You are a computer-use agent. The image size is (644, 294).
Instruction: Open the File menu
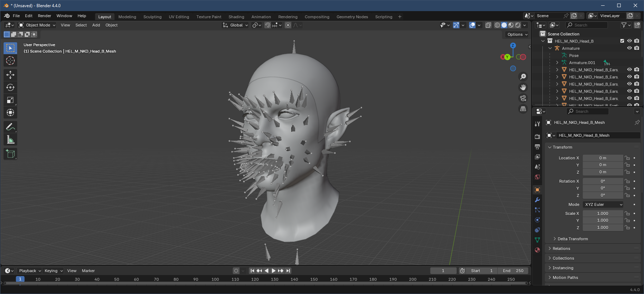point(16,16)
